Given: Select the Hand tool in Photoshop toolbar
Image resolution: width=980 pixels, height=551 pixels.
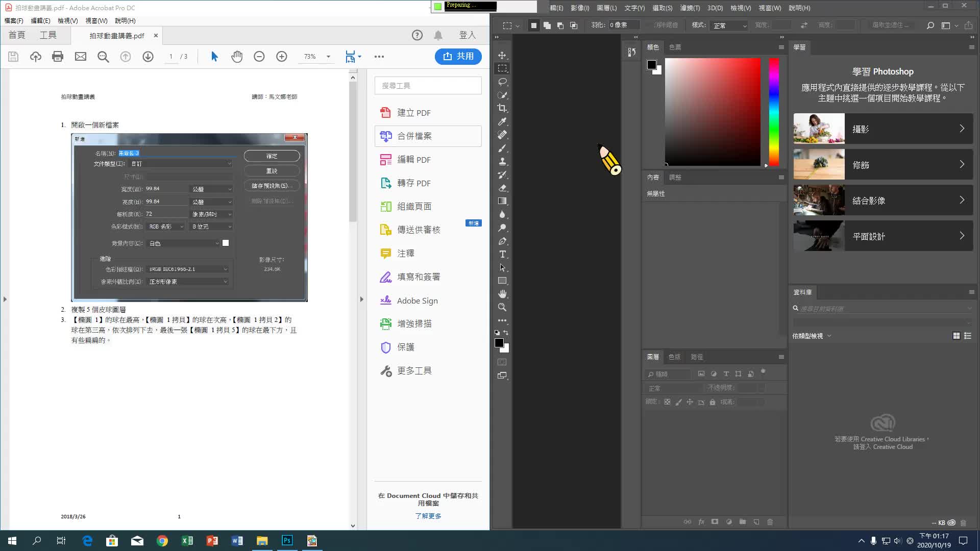Looking at the screenshot, I should pos(502,294).
